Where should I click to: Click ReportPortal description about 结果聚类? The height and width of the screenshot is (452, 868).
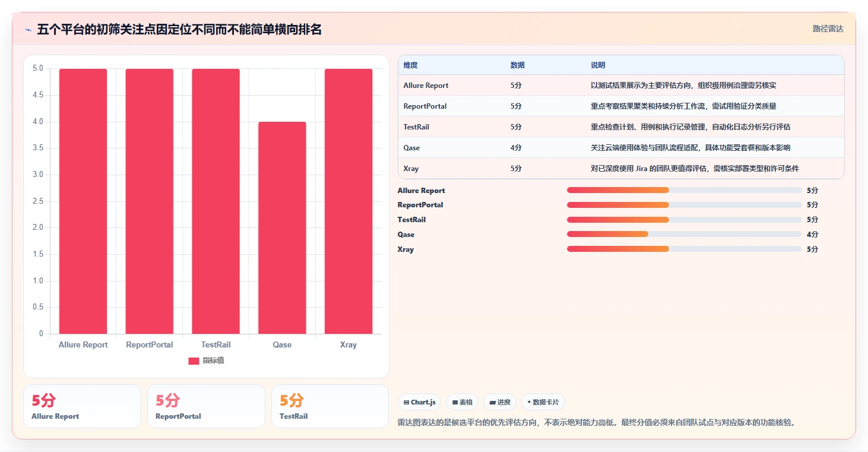point(683,106)
